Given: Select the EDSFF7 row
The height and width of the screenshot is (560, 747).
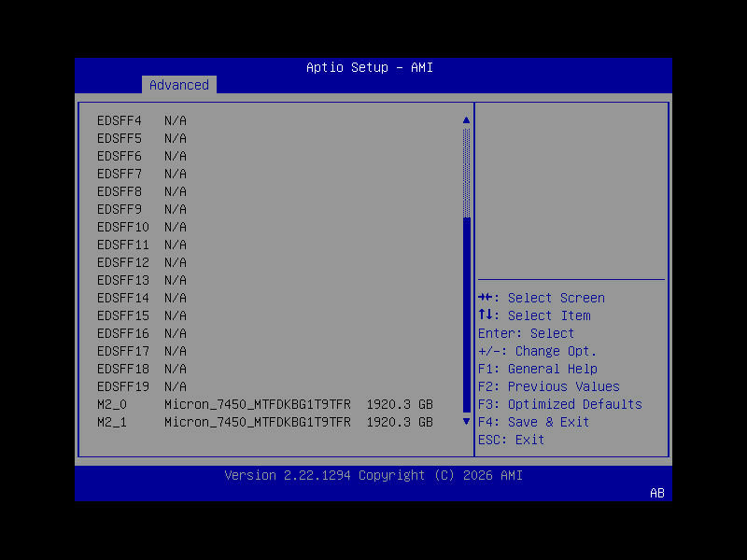Looking at the screenshot, I should click(x=142, y=174).
